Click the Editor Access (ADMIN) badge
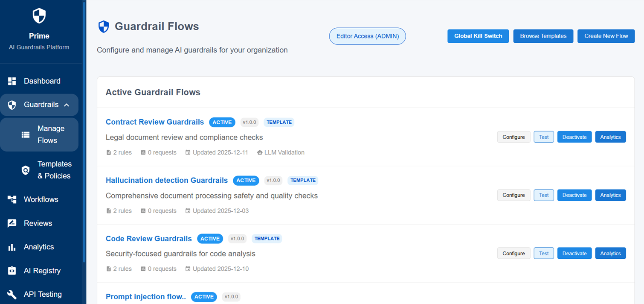 [x=367, y=36]
